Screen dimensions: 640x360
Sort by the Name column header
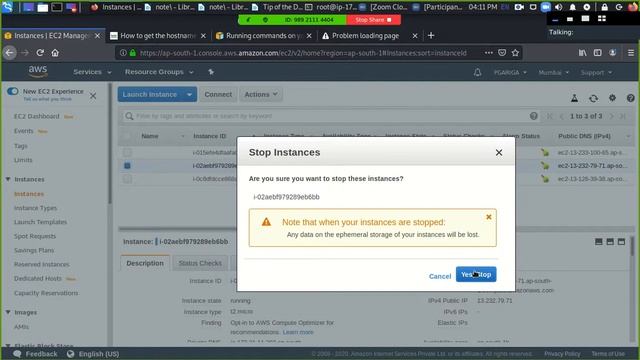[x=150, y=136]
